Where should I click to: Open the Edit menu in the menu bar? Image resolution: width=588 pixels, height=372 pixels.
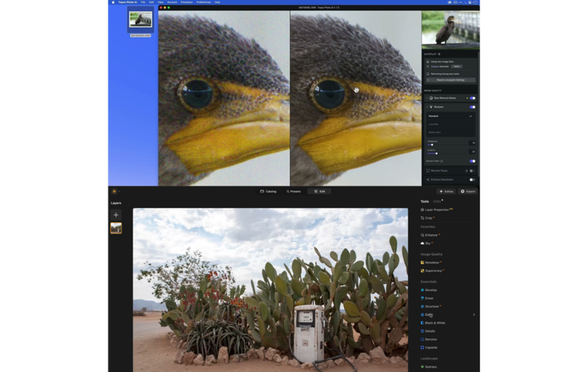[x=151, y=2]
